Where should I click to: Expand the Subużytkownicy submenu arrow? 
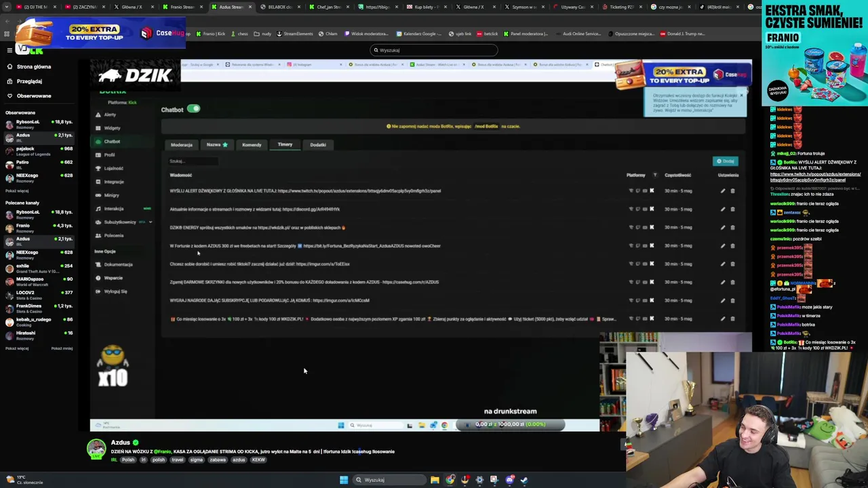[150, 222]
